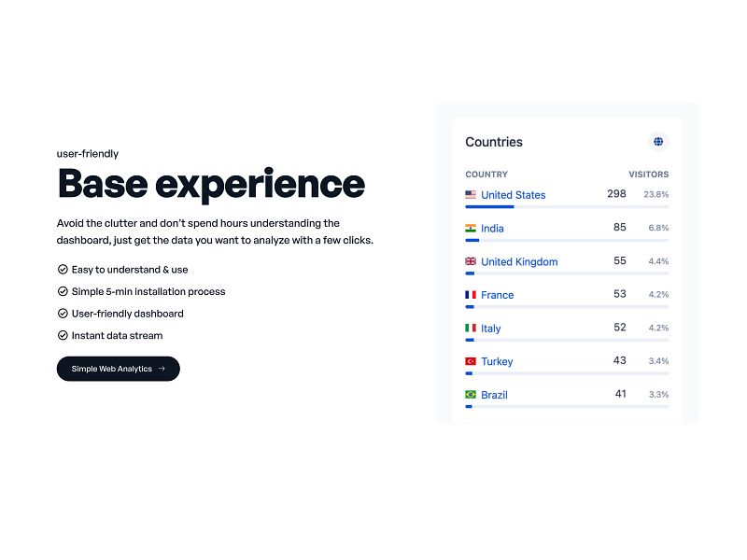Click the Italy flag icon
747x560 pixels.
pos(470,328)
